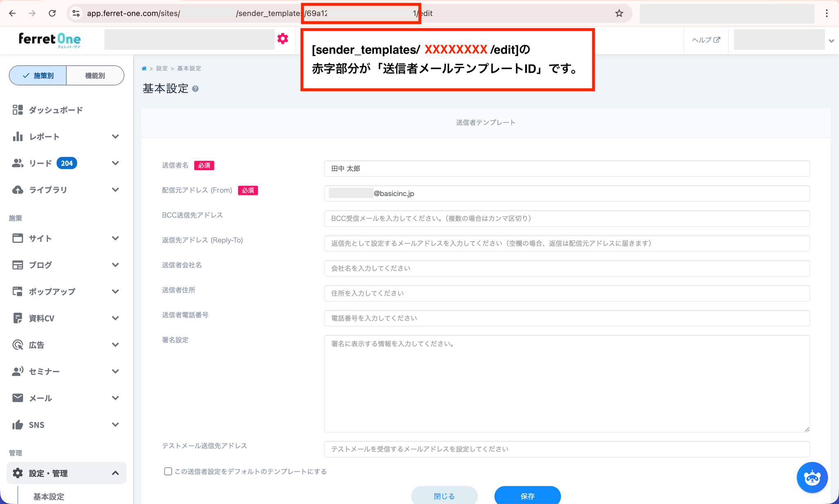Screen dimensions: 839x504
Task: Open the ferret chatbot assistant icon
Action: [x=812, y=477]
